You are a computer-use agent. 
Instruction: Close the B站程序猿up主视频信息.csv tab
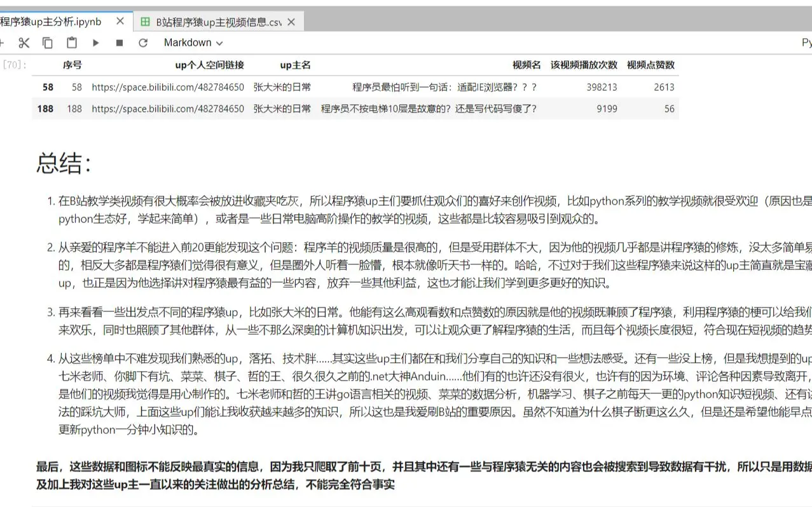pyautogui.click(x=291, y=22)
